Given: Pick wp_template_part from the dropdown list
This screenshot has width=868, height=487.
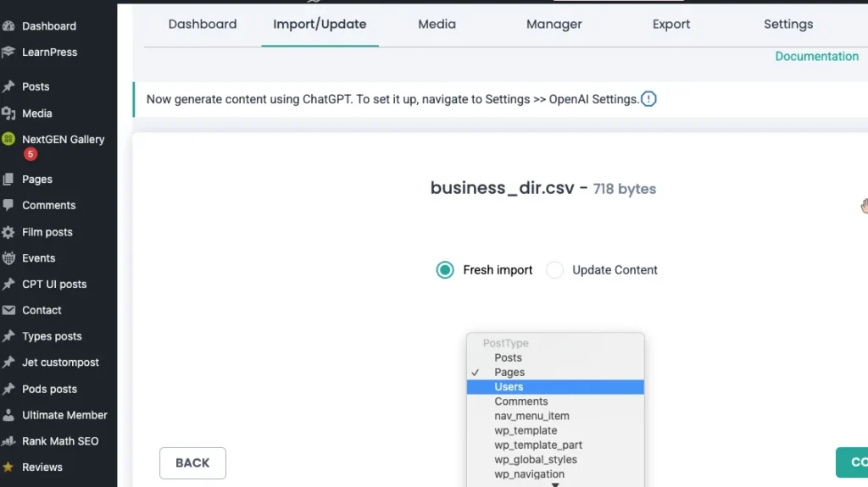Looking at the screenshot, I should click(x=538, y=445).
